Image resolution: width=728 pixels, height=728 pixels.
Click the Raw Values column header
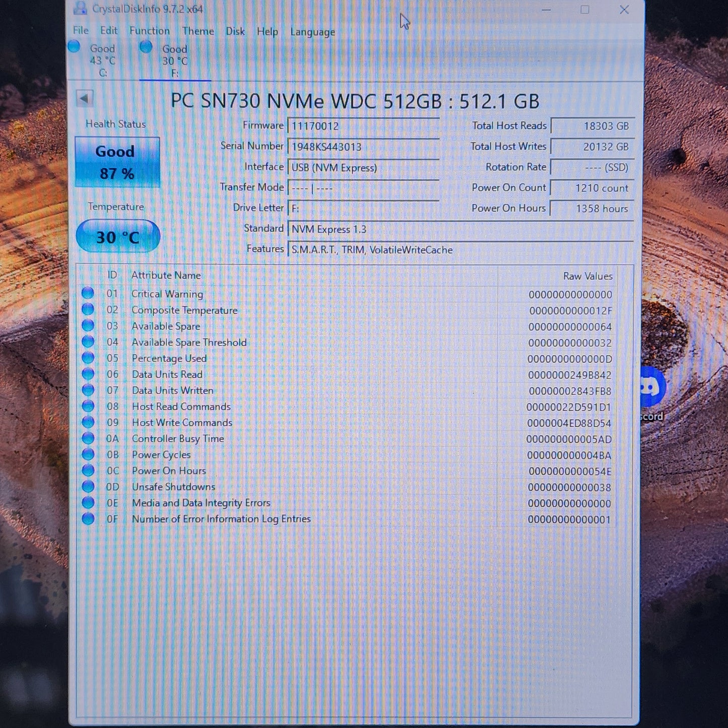587,276
